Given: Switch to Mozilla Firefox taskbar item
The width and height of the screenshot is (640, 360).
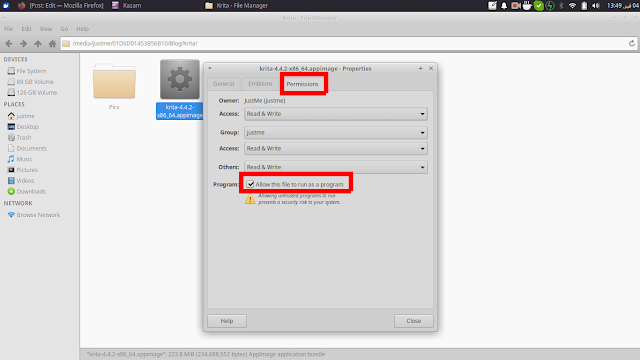Looking at the screenshot, I should pyautogui.click(x=61, y=5).
